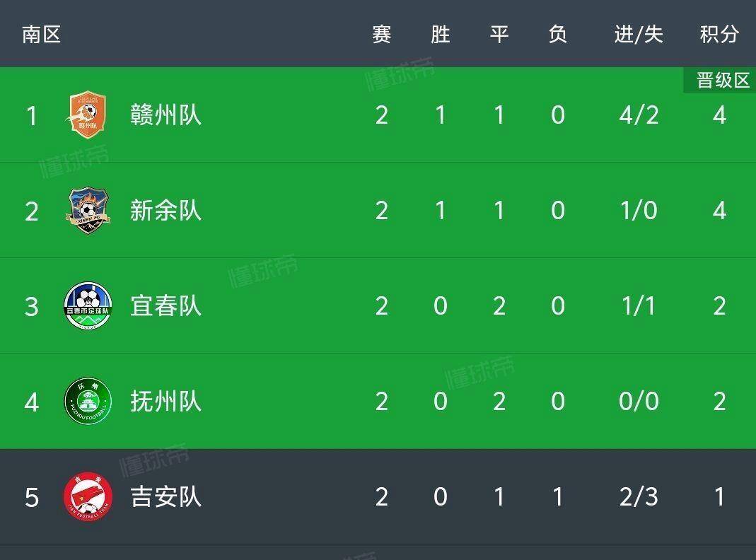Open the 赣州队 orange team badge
Screen dimensions: 756x560
[87, 115]
